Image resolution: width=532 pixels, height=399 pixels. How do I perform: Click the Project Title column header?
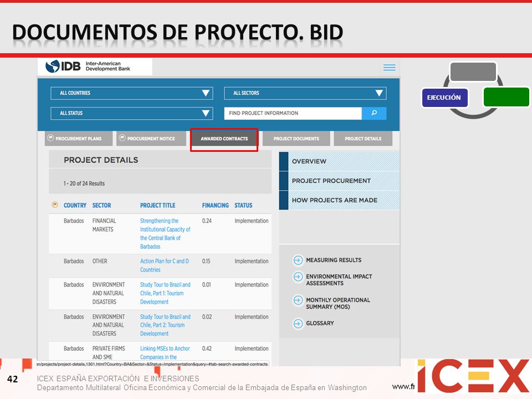[x=158, y=205]
